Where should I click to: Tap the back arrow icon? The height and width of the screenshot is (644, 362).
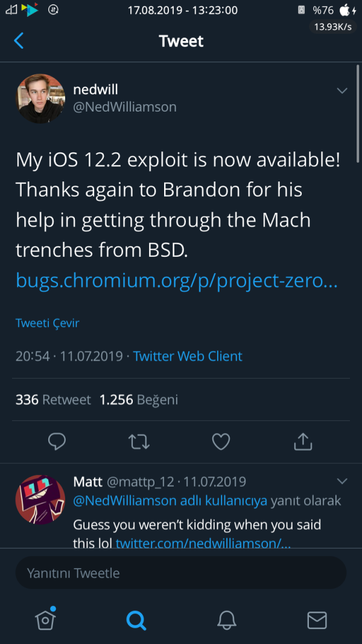pos(19,41)
